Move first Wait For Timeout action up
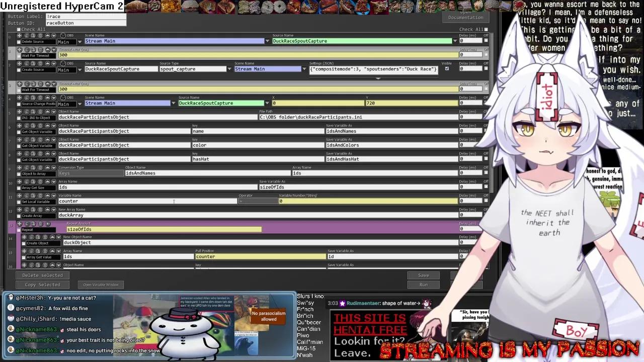 (x=47, y=50)
